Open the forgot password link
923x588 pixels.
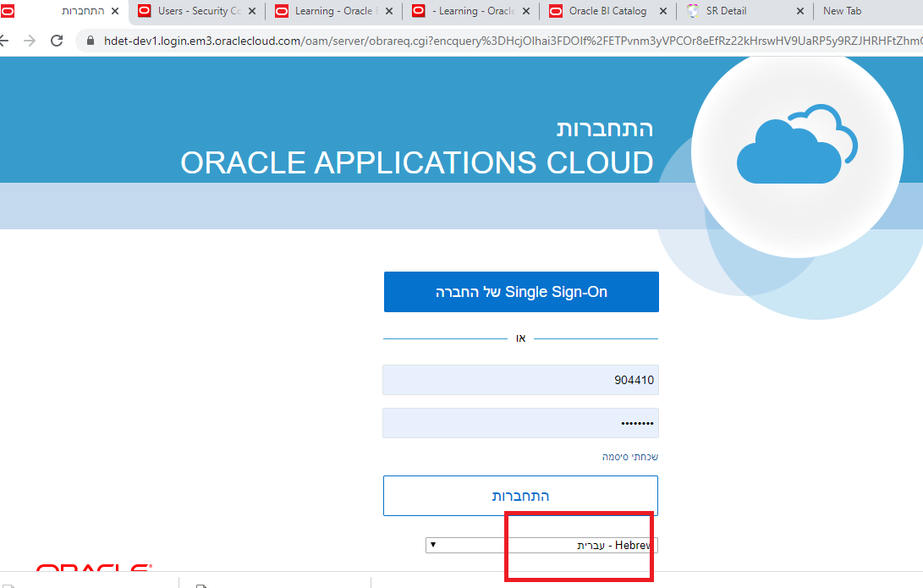pyautogui.click(x=629, y=457)
